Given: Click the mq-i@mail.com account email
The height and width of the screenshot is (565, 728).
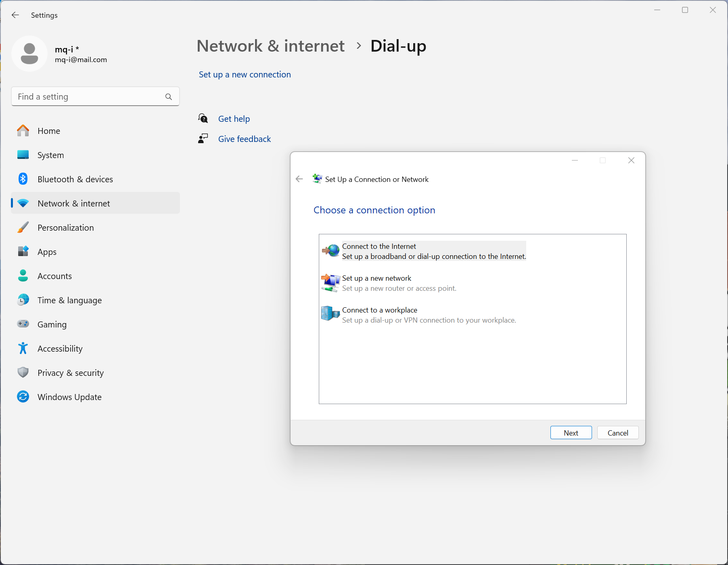Looking at the screenshot, I should click(81, 60).
